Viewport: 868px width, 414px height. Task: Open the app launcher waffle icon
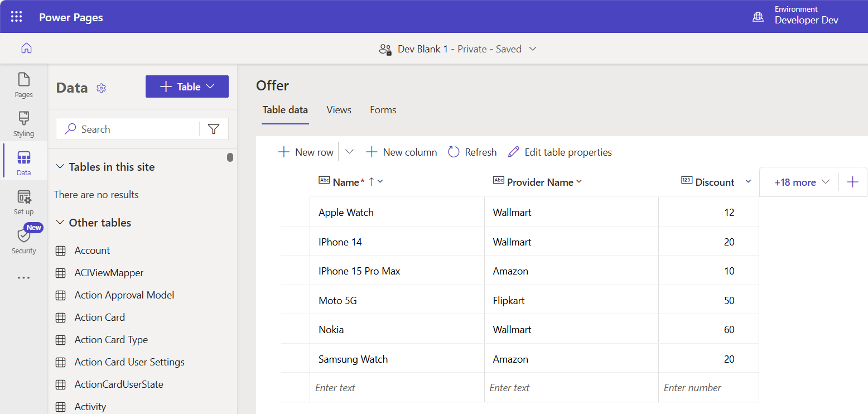(x=17, y=17)
